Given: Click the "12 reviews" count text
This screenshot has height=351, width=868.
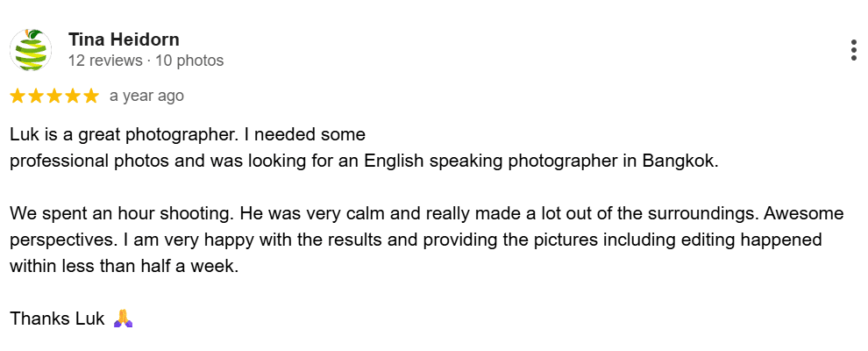Looking at the screenshot, I should [x=105, y=61].
